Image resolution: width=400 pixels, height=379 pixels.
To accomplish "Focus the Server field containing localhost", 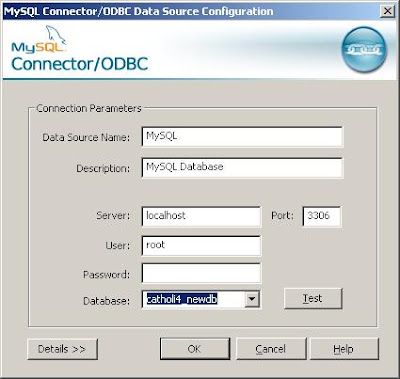I will pyautogui.click(x=201, y=217).
